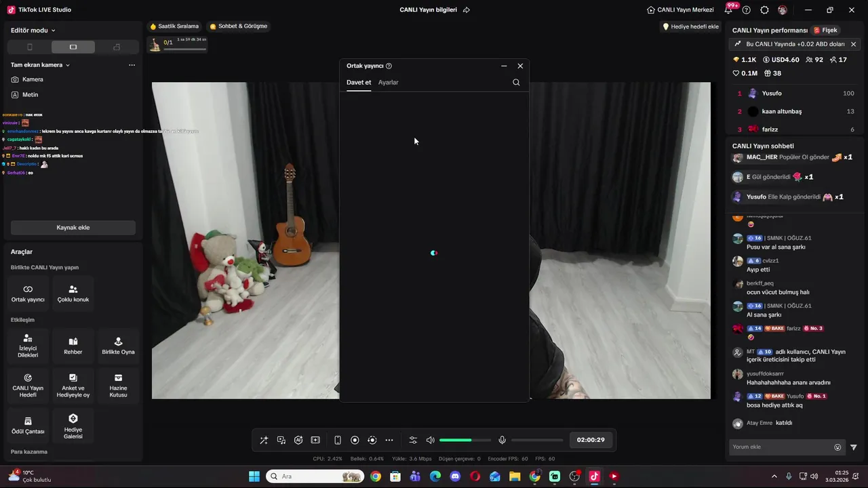Adjust the microphone level slider
The image size is (868, 488).
pos(536,441)
